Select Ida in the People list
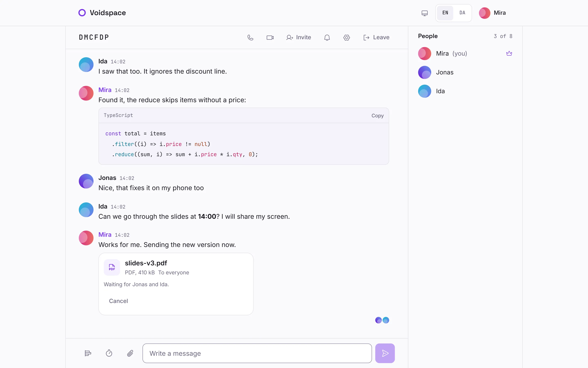Screen dimensions: 588x368 [465, 91]
